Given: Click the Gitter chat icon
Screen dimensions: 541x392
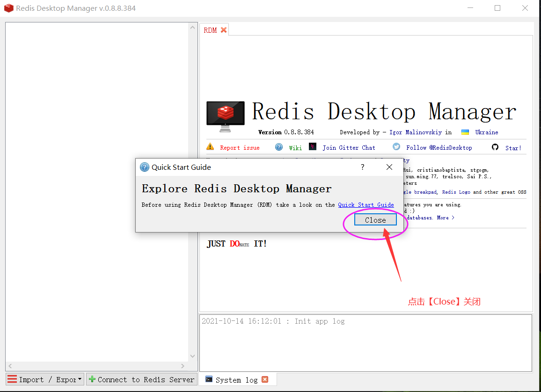Looking at the screenshot, I should pos(313,146).
